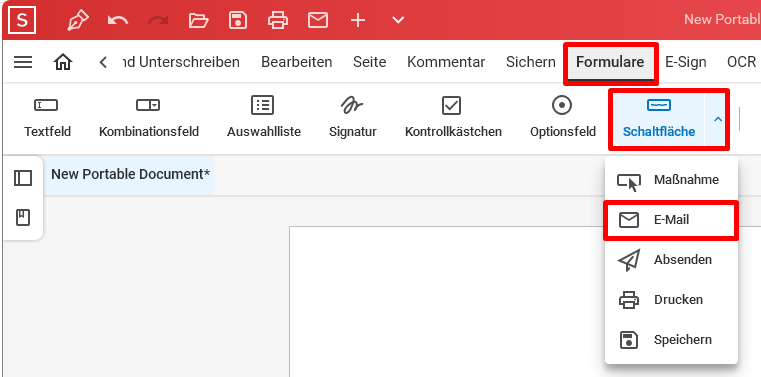Insert an Optionsfeld radio button field

562,117
